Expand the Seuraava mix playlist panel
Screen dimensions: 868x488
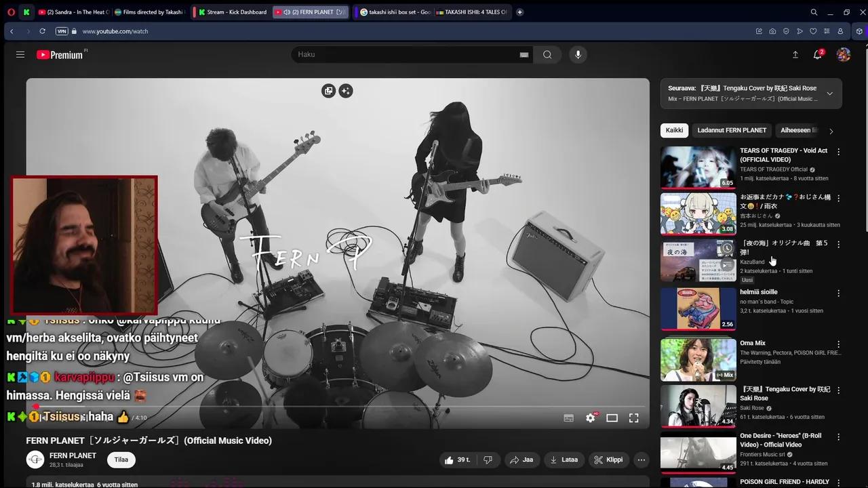(x=829, y=94)
